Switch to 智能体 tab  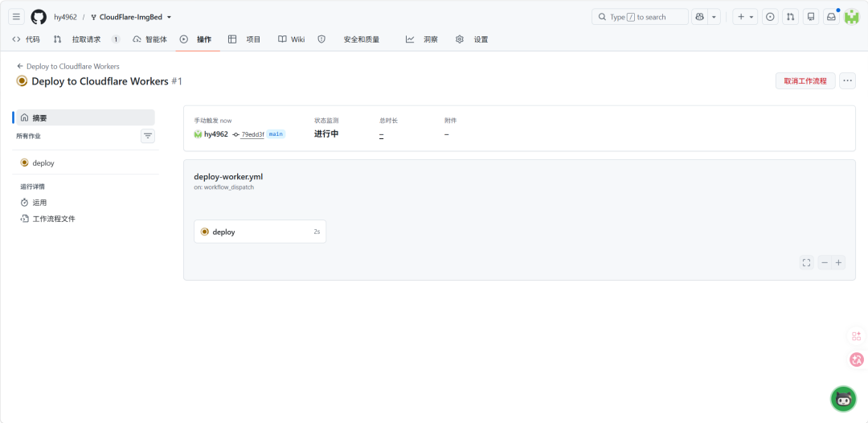click(x=150, y=39)
